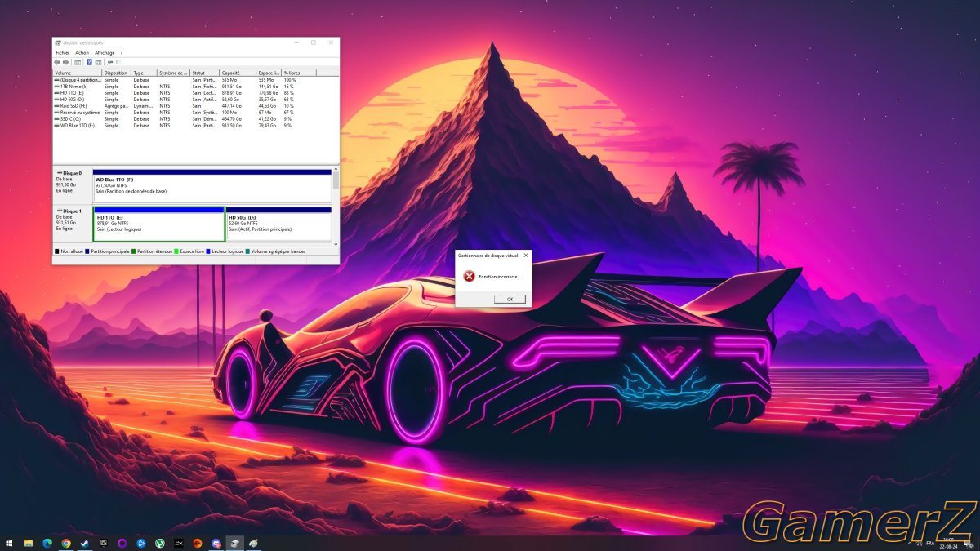The height and width of the screenshot is (551, 980).
Task: Open the ? help menu
Action: click(x=122, y=52)
